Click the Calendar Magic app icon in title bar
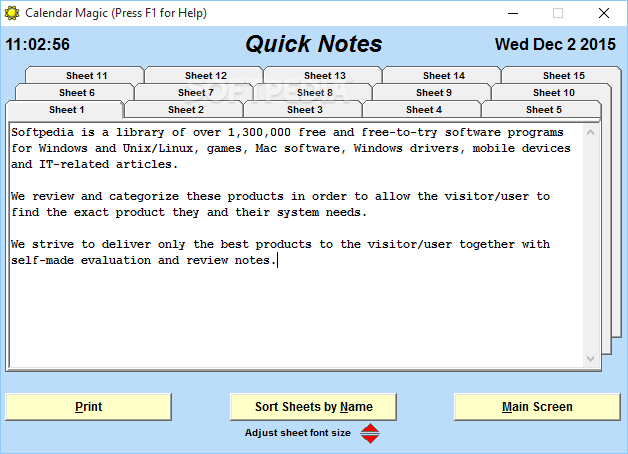Image resolution: width=628 pixels, height=454 pixels. tap(12, 13)
